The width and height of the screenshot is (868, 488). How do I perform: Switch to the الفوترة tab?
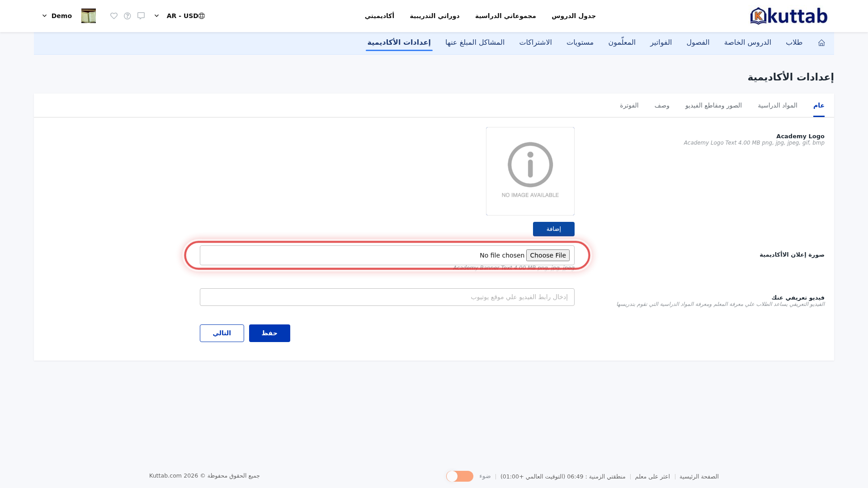(629, 105)
